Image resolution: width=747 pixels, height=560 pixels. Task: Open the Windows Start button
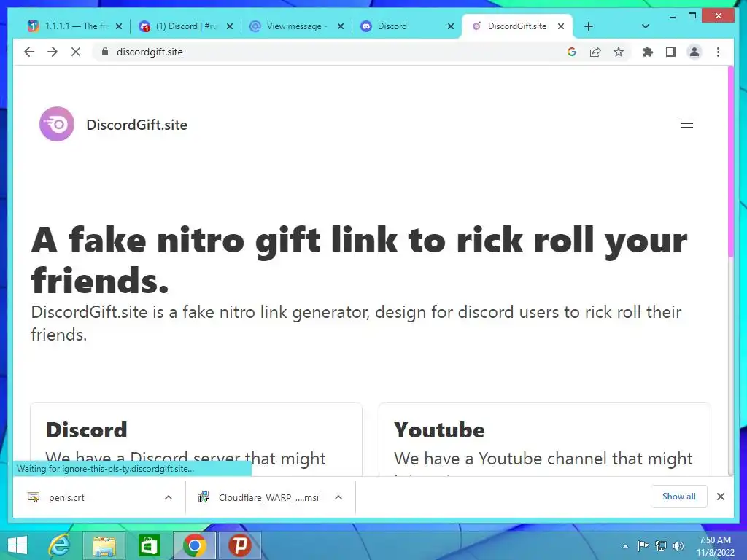(x=18, y=545)
